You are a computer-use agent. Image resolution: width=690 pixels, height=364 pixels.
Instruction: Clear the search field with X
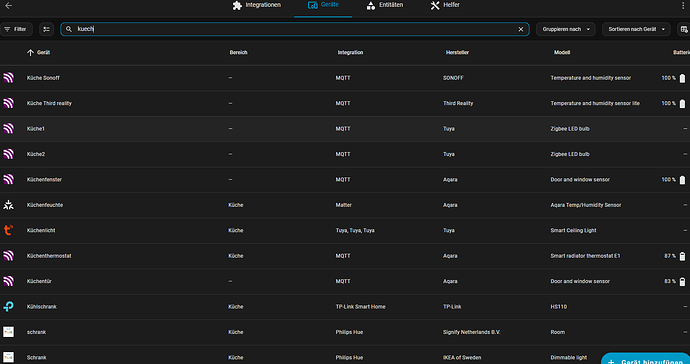521,29
